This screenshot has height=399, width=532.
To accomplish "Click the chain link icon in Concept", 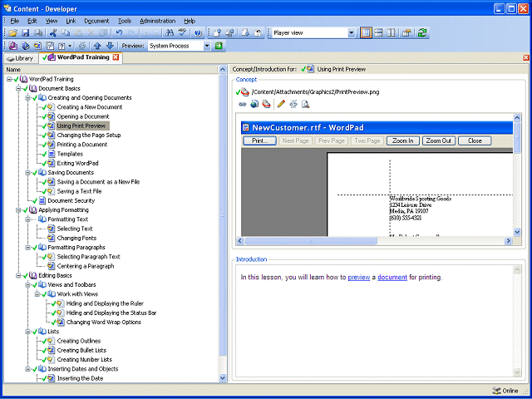I will pyautogui.click(x=242, y=104).
